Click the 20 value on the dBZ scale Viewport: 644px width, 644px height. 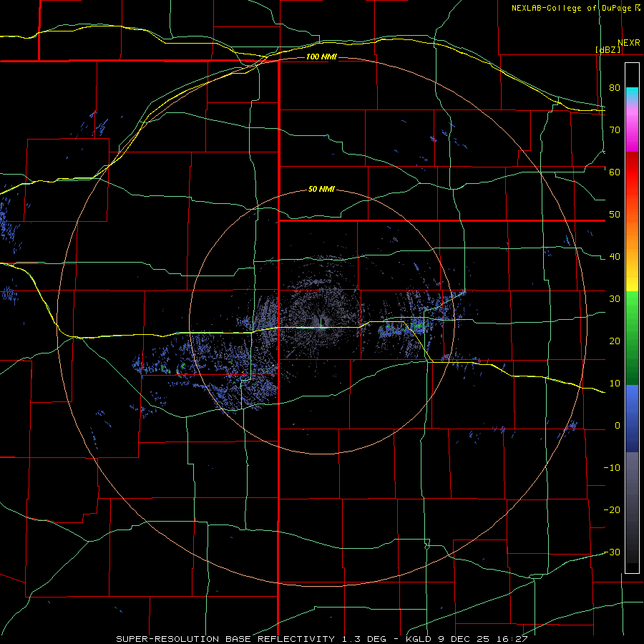(x=615, y=341)
